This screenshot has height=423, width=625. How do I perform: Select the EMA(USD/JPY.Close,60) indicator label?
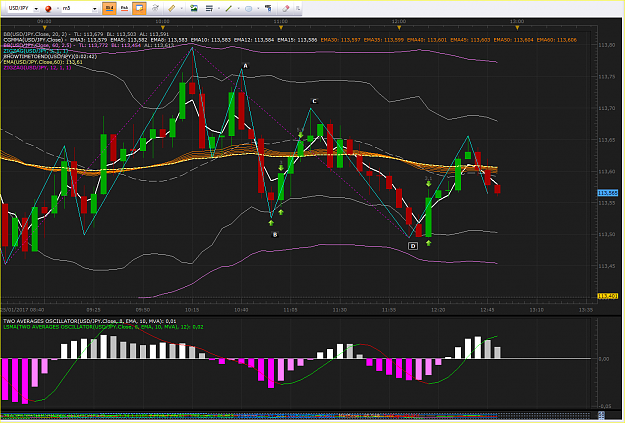pyautogui.click(x=43, y=62)
